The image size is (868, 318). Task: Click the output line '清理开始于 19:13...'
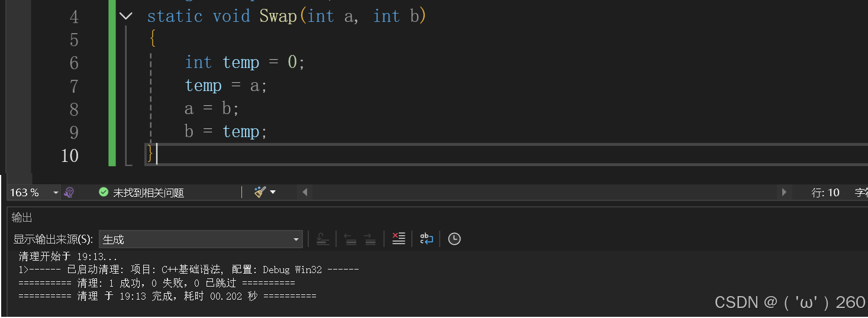(68, 257)
